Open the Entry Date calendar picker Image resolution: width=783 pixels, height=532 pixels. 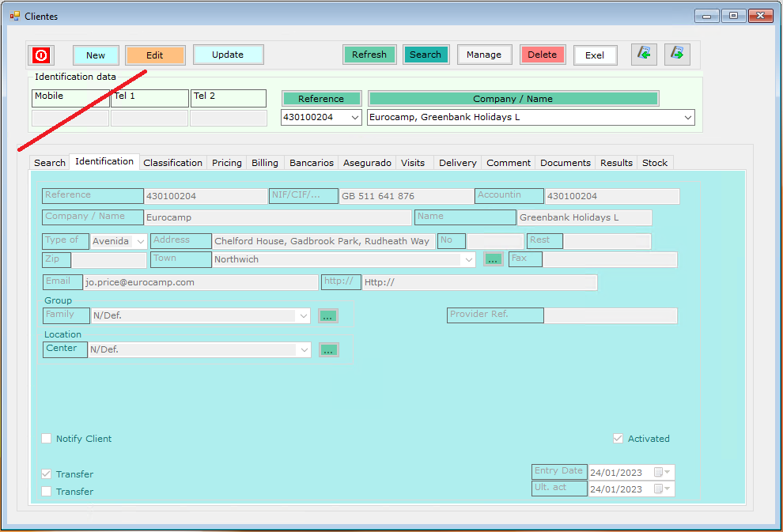pos(662,473)
